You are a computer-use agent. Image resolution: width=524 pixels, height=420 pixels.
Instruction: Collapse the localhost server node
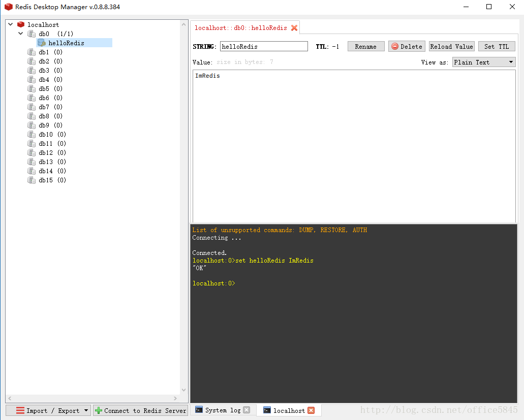pyautogui.click(x=11, y=24)
